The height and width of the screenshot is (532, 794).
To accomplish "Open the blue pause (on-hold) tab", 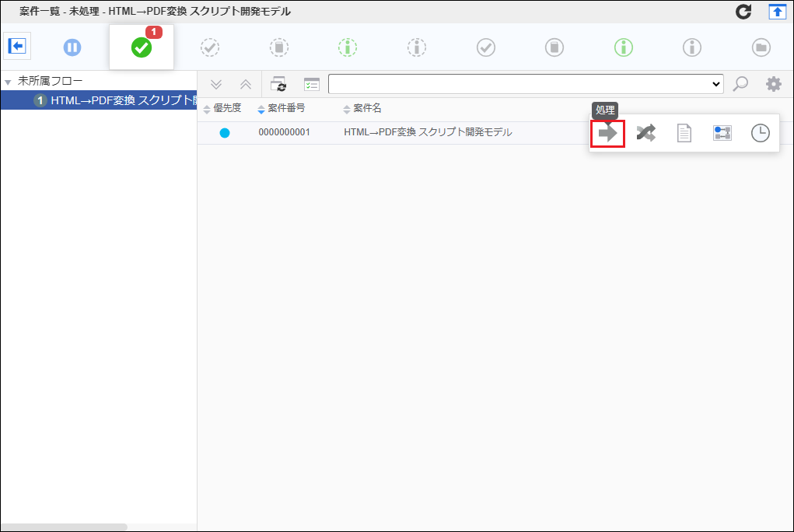I will (72, 47).
